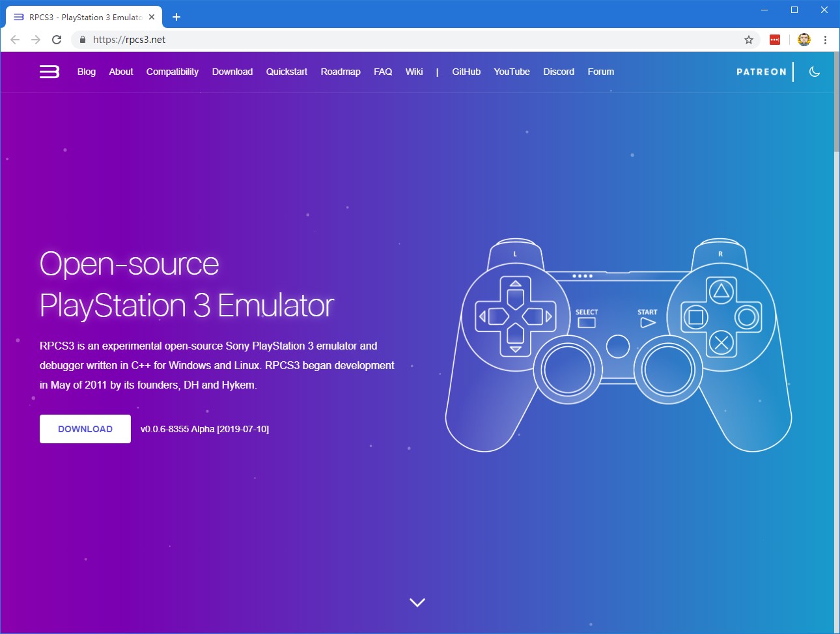This screenshot has height=634, width=840.
Task: Close the RPCS3 tab
Action: pyautogui.click(x=152, y=17)
